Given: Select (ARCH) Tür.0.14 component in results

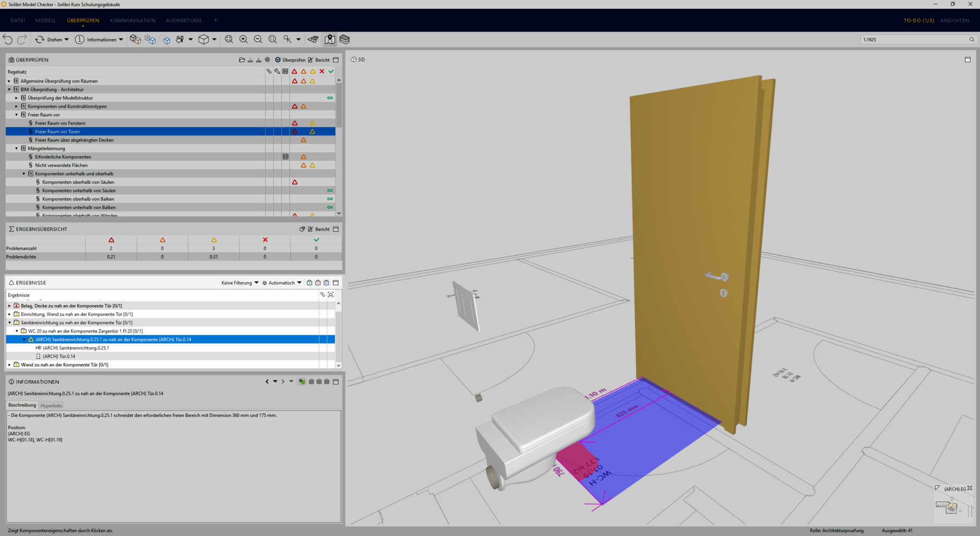Looking at the screenshot, I should click(59, 356).
